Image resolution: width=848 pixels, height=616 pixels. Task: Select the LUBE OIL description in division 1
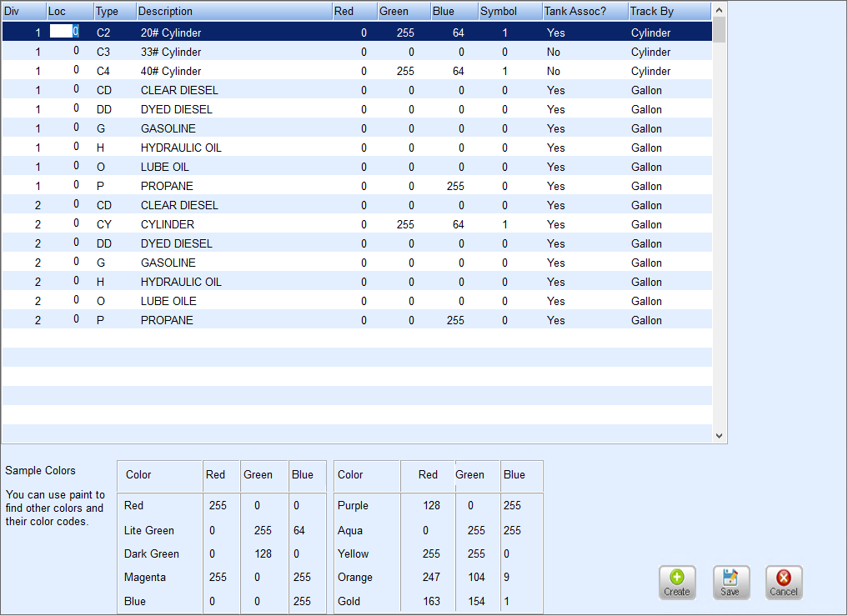click(x=165, y=167)
